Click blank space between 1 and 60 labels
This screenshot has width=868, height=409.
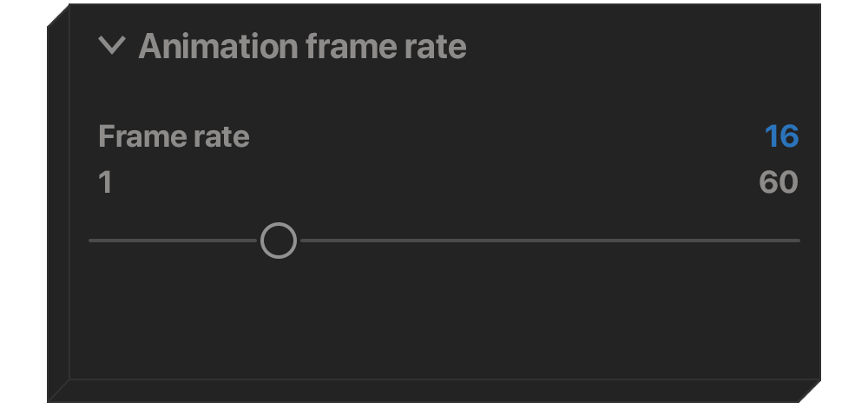(x=434, y=182)
